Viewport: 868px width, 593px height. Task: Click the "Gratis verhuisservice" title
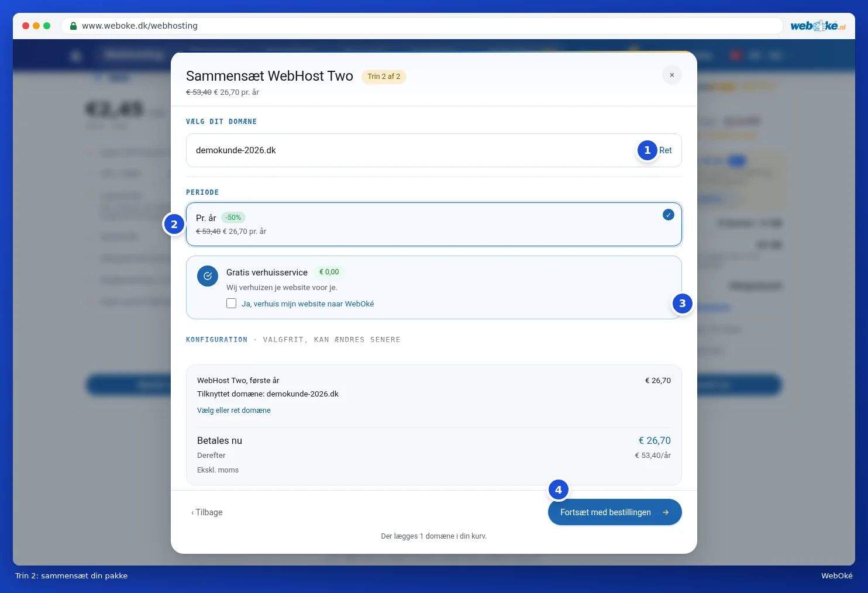click(267, 273)
